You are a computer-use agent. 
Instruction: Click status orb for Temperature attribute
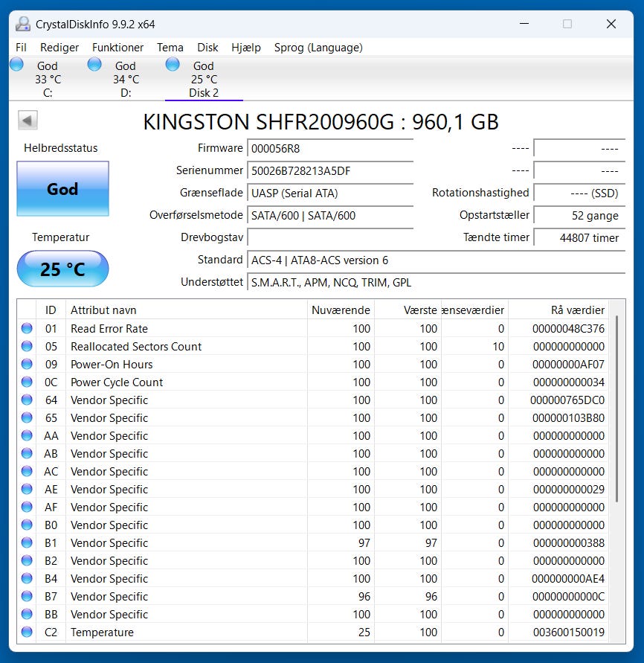27,632
